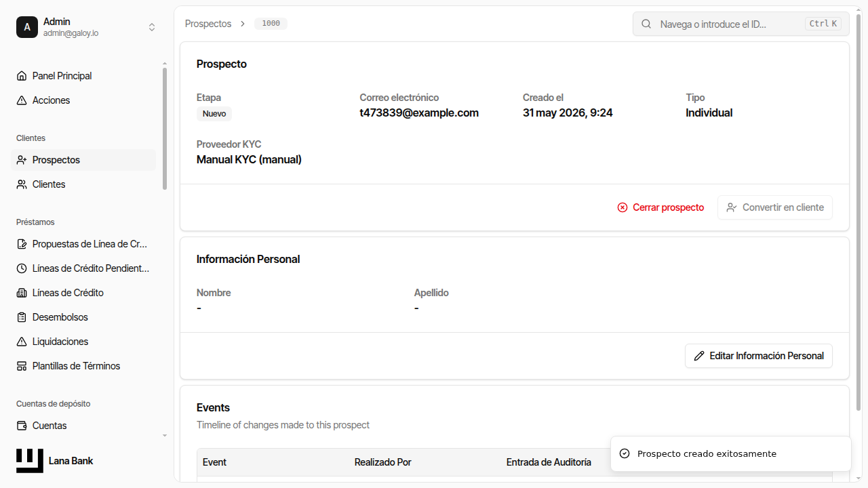This screenshot has height=488, width=868.
Task: Click the search magnifier icon
Action: [x=646, y=24]
